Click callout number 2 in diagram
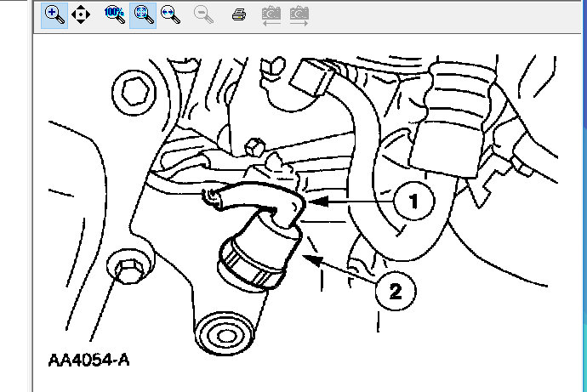Viewport: 587px width, 392px height. [x=396, y=291]
